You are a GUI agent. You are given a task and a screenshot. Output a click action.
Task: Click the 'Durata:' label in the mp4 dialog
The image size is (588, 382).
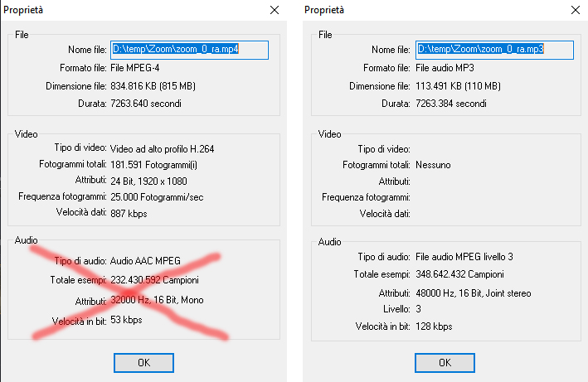(92, 104)
